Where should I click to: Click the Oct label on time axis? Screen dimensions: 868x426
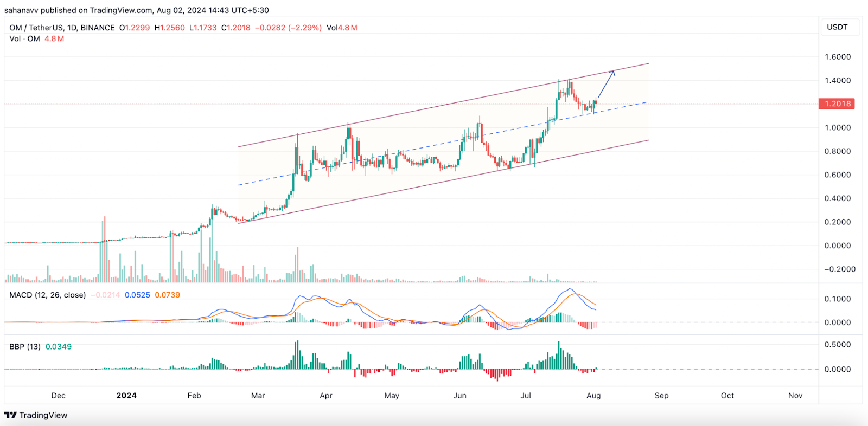[x=727, y=396]
